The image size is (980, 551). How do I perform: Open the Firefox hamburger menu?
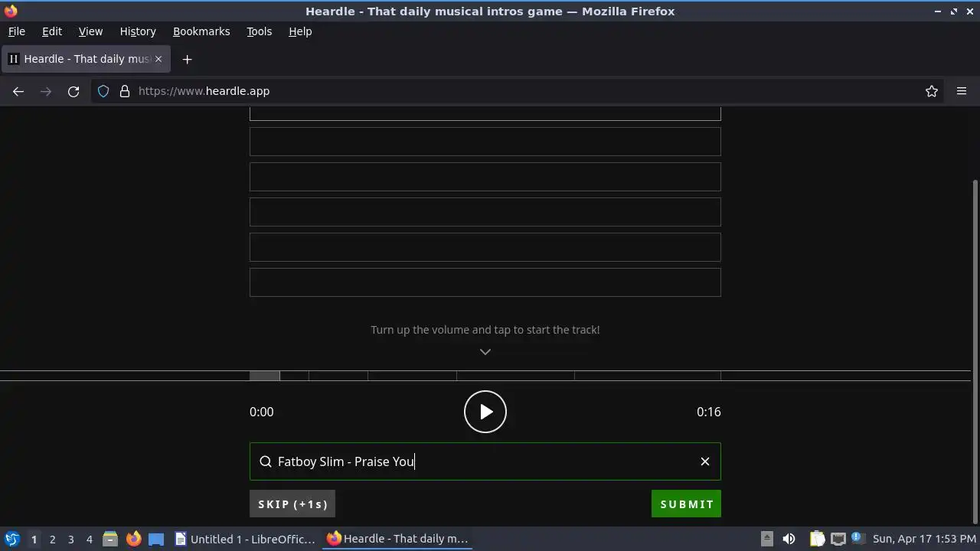pyautogui.click(x=962, y=91)
